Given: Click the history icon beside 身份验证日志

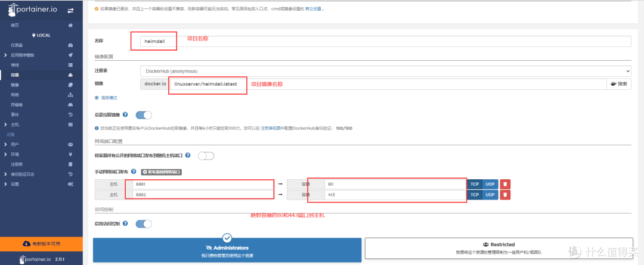Looking at the screenshot, I should [70, 174].
